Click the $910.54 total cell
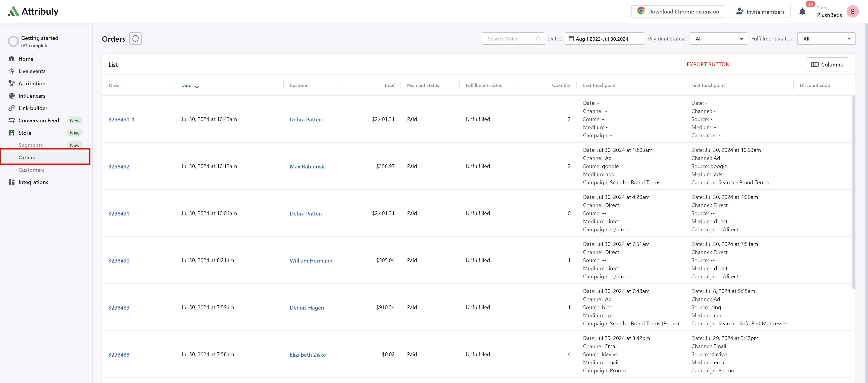This screenshot has width=868, height=383. (x=385, y=307)
